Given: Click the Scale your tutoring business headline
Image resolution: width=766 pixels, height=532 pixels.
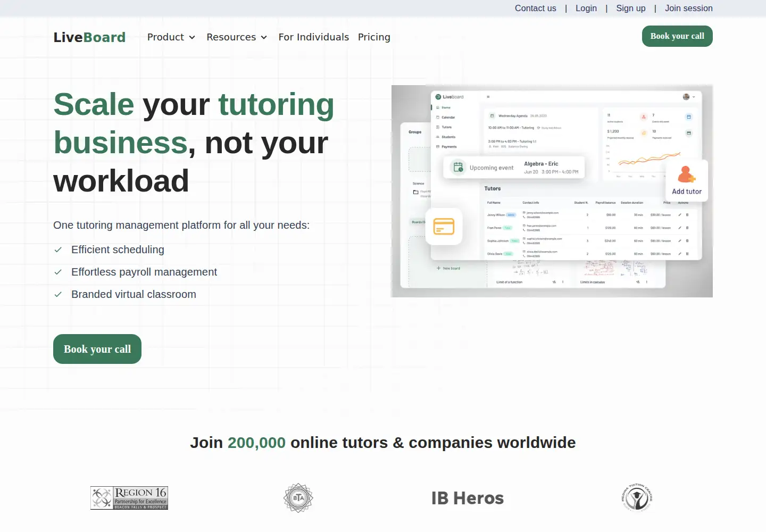Looking at the screenshot, I should (x=194, y=143).
